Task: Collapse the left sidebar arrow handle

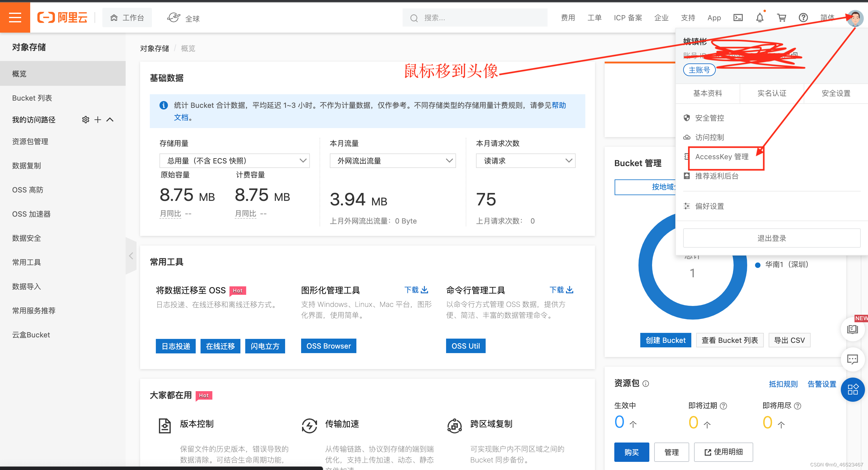Action: pyautogui.click(x=131, y=256)
